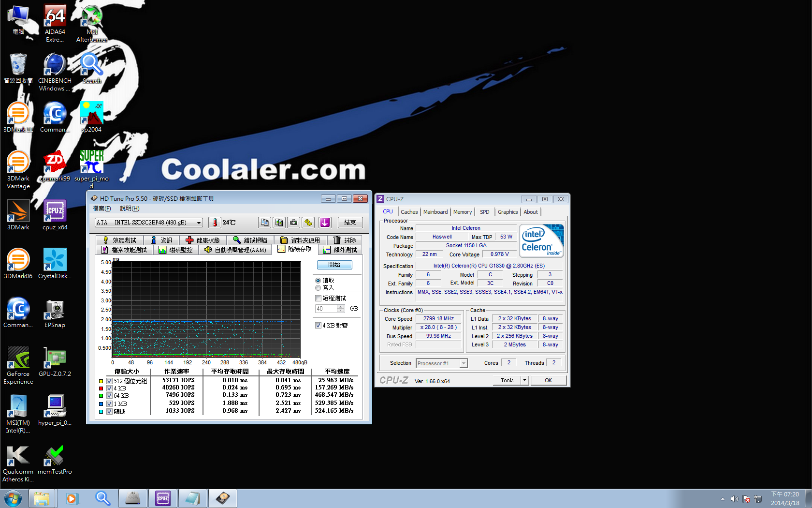Click HD Tune copy text to clipboard icon
The height and width of the screenshot is (508, 812).
(x=264, y=223)
